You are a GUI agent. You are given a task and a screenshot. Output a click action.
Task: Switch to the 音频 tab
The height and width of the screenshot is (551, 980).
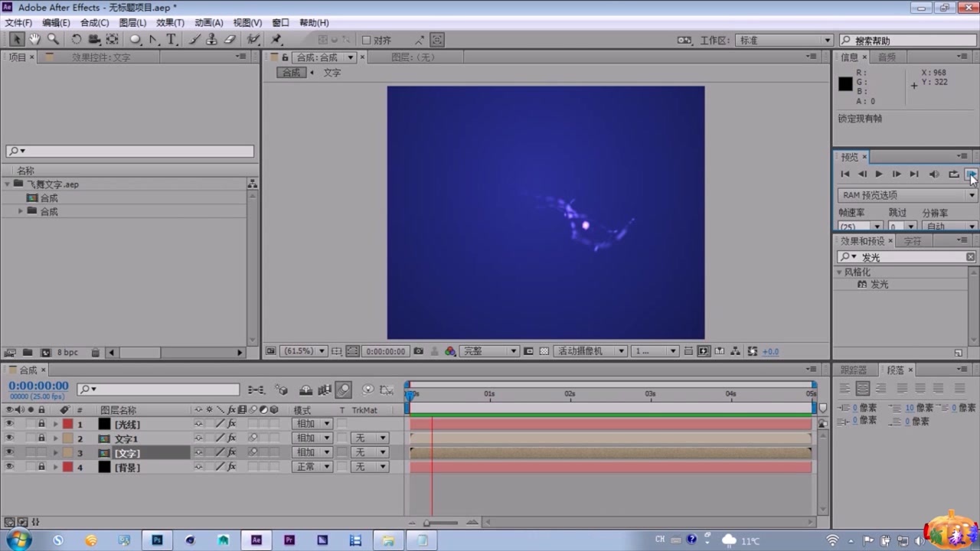tap(887, 57)
